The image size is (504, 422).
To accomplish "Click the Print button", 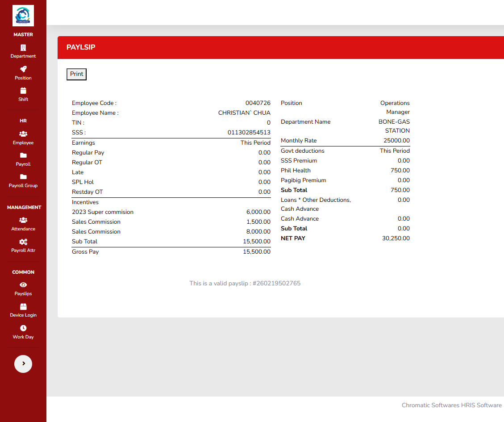I will pyautogui.click(x=76, y=74).
